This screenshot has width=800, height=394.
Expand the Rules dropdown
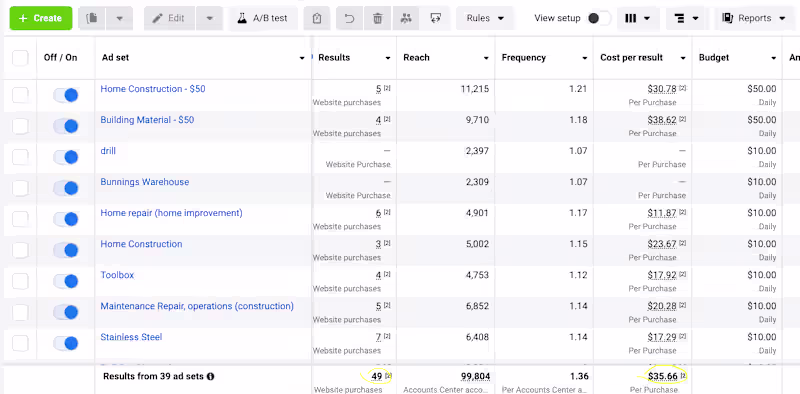[x=485, y=18]
